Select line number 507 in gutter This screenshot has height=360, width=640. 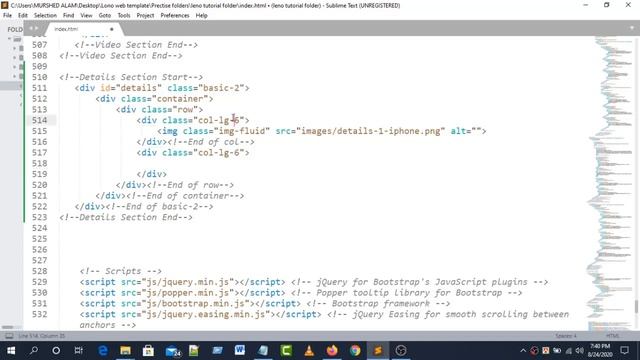[40, 45]
